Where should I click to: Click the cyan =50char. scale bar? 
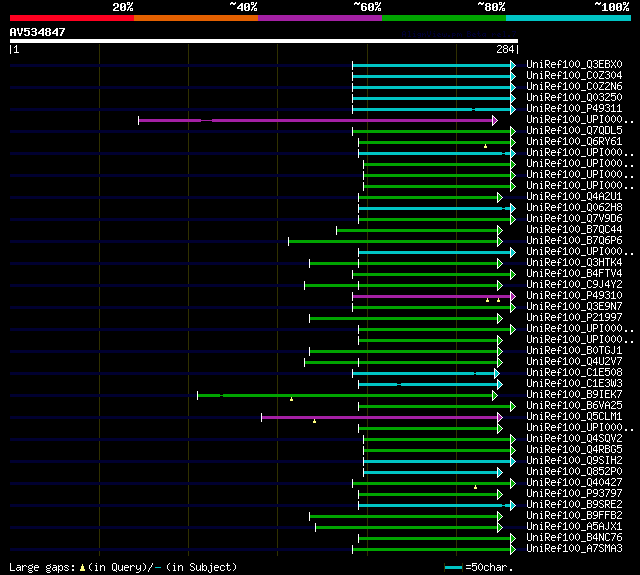[453, 567]
